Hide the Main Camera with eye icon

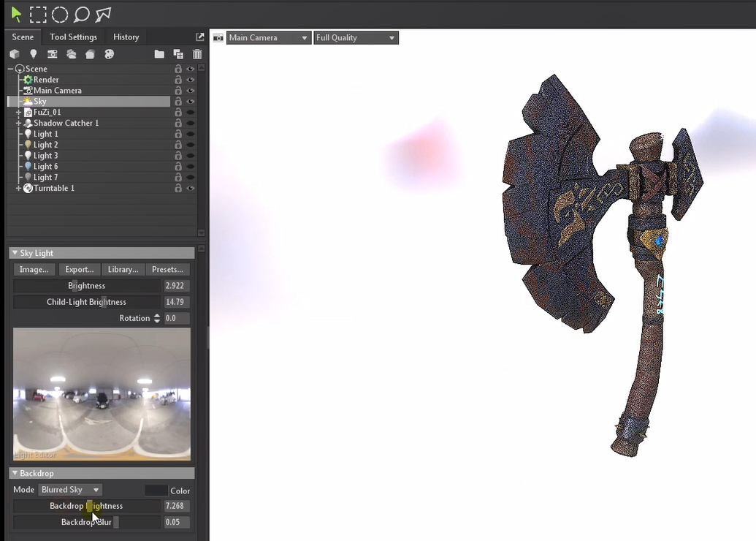pyautogui.click(x=191, y=91)
